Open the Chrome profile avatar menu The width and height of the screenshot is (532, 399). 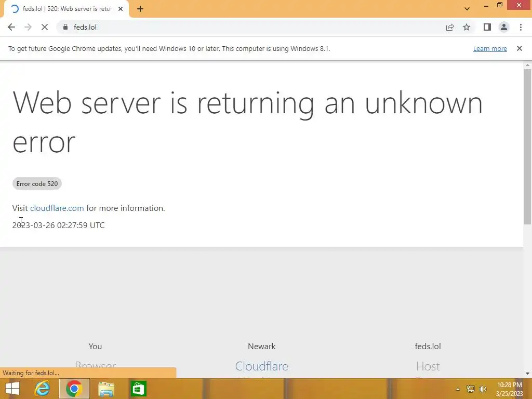pos(504,27)
